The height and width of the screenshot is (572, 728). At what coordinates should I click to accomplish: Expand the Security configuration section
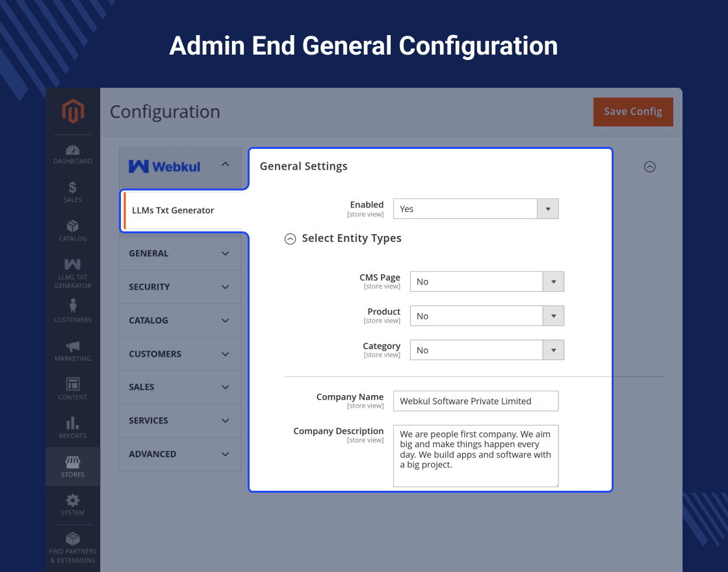179,287
